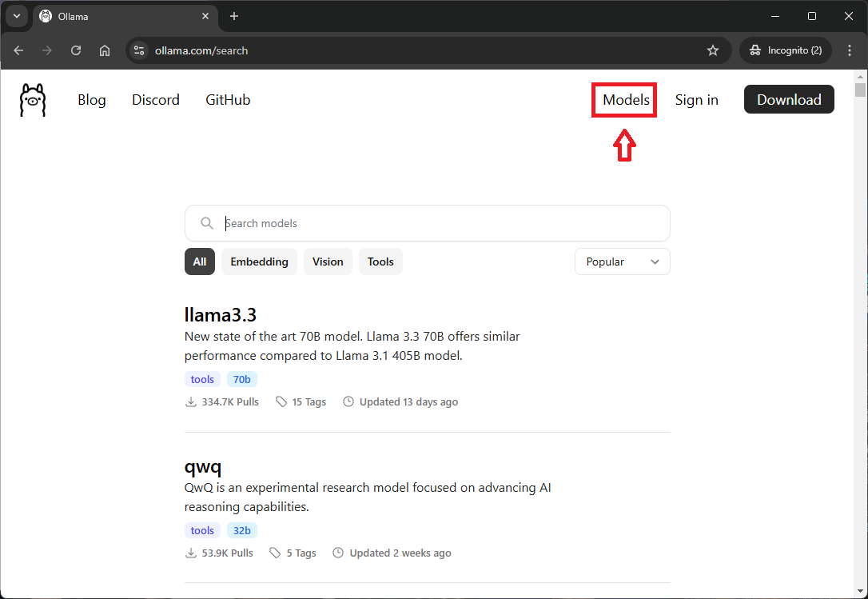Reload the page

[76, 50]
